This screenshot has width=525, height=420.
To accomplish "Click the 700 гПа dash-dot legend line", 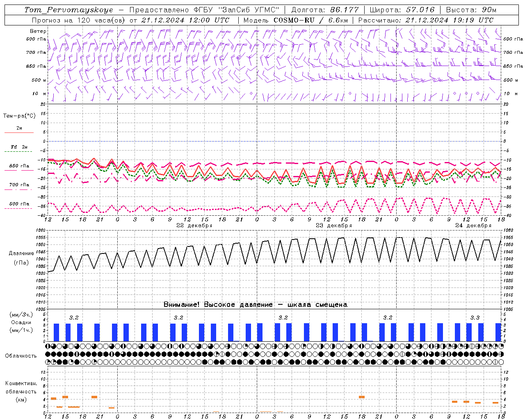I will click(x=18, y=189).
